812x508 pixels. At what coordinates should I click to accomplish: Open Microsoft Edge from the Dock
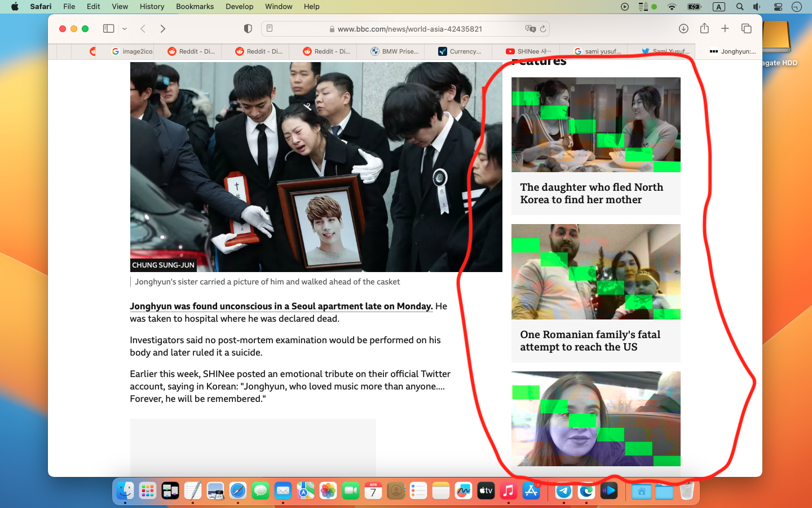coord(586,491)
